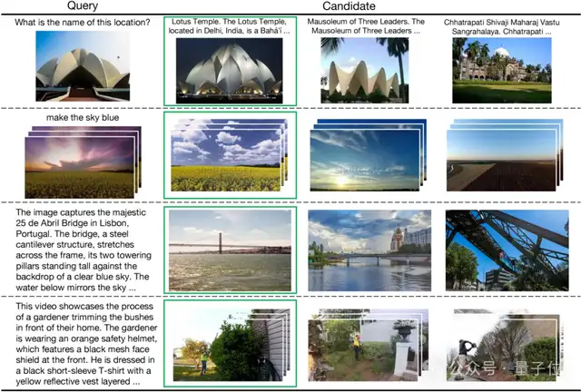Select the Lotus Temple query photo

tap(82, 71)
